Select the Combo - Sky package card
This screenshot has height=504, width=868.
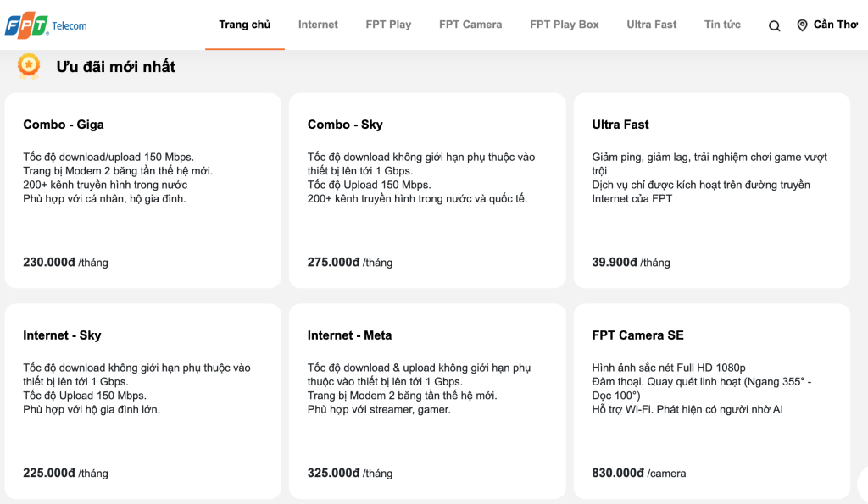(x=427, y=191)
